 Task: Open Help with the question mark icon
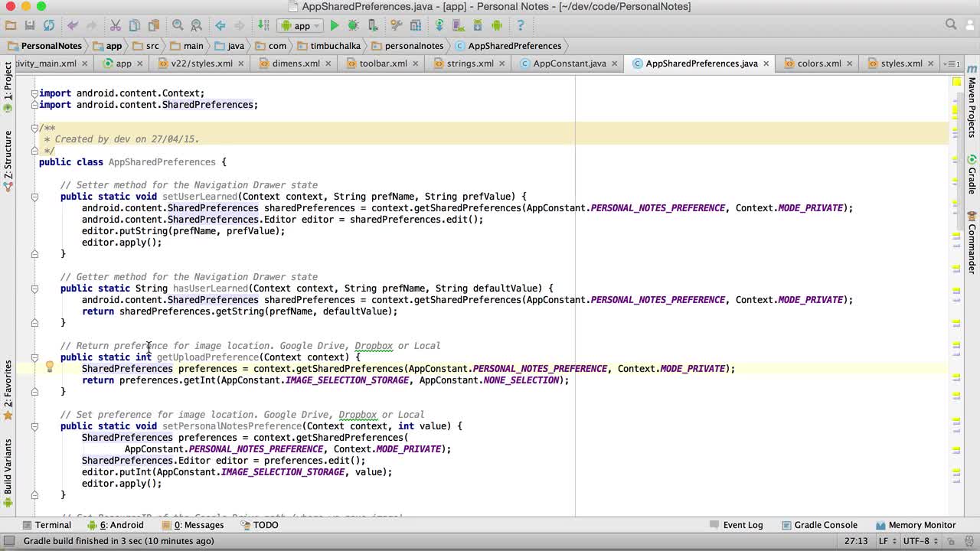(x=521, y=26)
